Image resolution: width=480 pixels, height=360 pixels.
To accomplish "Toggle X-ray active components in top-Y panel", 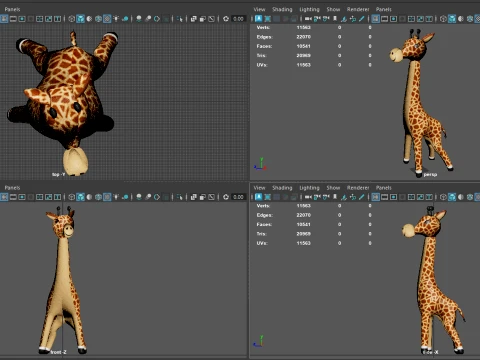I will [202, 19].
